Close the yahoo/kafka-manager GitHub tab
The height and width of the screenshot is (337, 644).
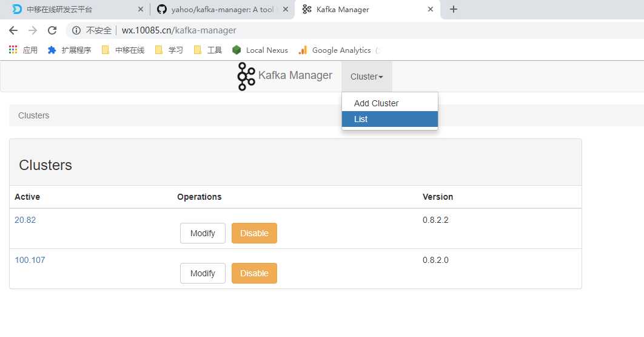click(286, 9)
